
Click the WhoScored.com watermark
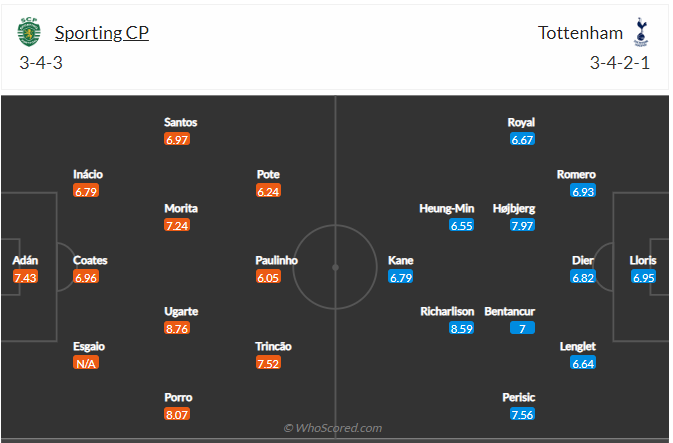(333, 428)
